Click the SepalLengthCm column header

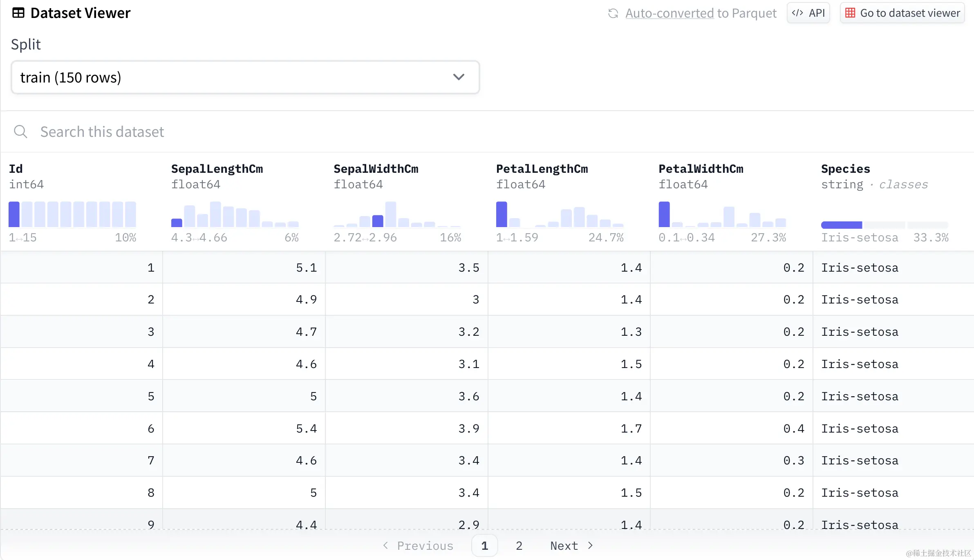click(217, 169)
